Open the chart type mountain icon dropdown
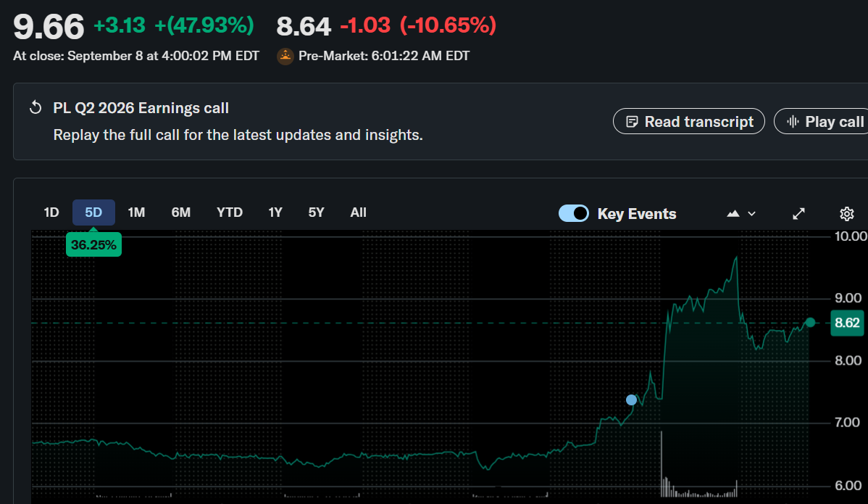 [x=740, y=214]
